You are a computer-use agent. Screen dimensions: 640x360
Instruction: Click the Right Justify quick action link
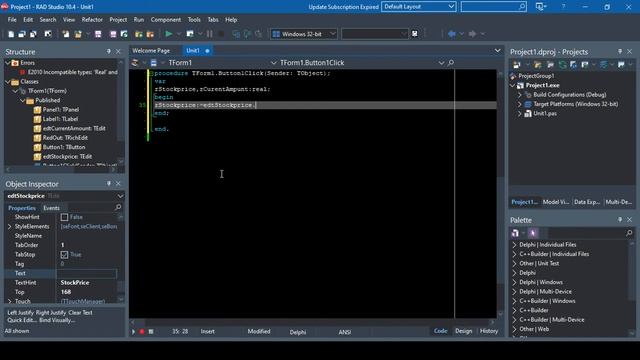click(51, 313)
